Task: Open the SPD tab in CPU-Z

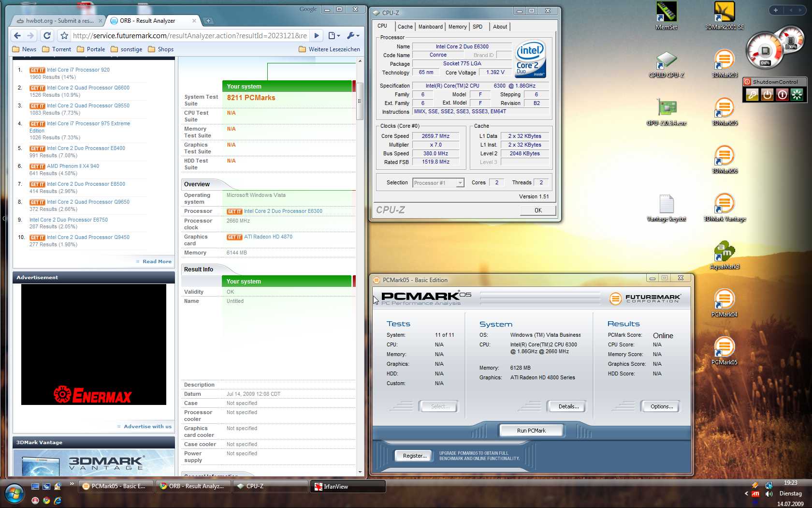Action: [478, 27]
